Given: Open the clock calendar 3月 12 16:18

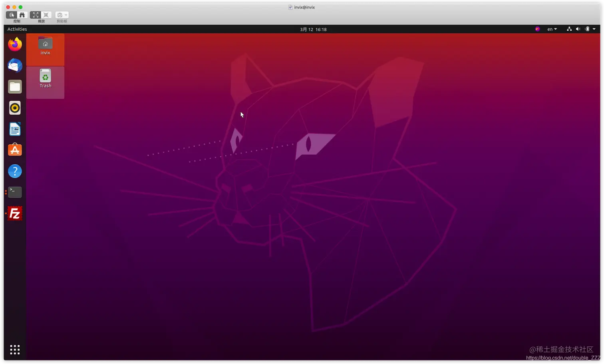Looking at the screenshot, I should tap(313, 29).
